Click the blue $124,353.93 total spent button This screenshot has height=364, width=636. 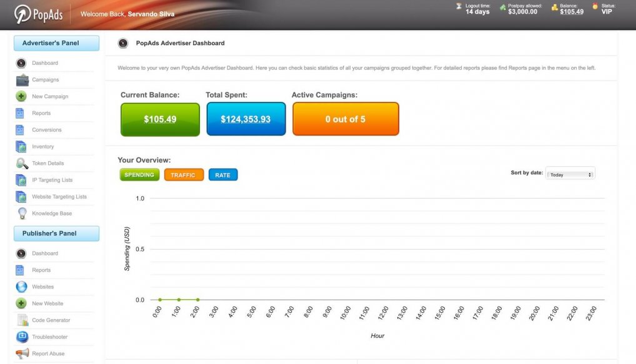click(x=246, y=119)
